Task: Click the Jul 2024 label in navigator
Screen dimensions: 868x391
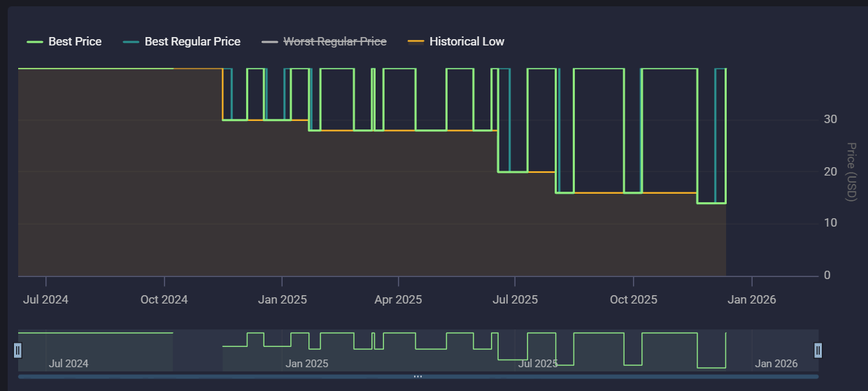Action: coord(69,364)
